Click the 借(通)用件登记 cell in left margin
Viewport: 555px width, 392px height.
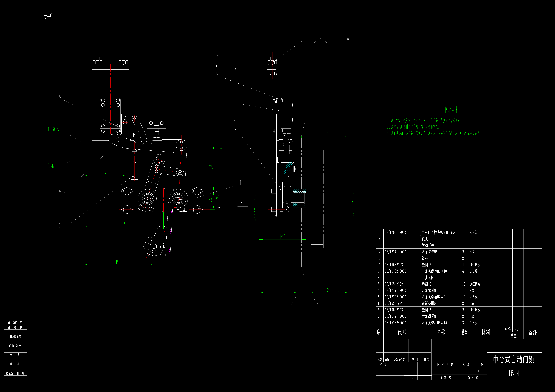pos(15,325)
